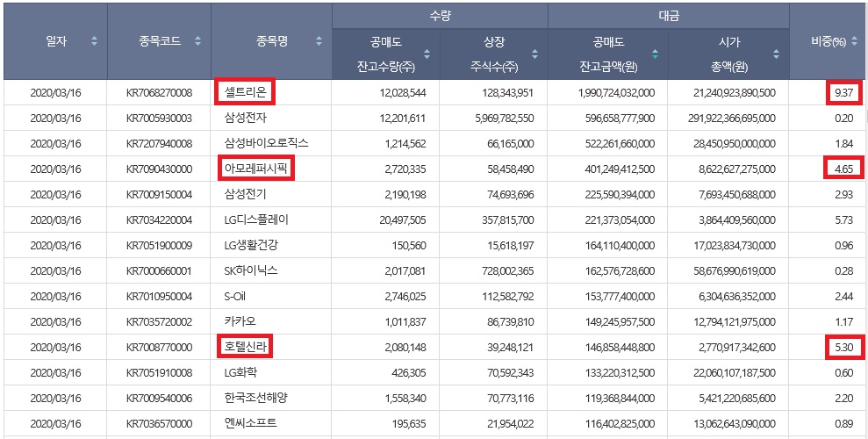Click the 종목명 column header
868x439 pixels.
[x=272, y=41]
